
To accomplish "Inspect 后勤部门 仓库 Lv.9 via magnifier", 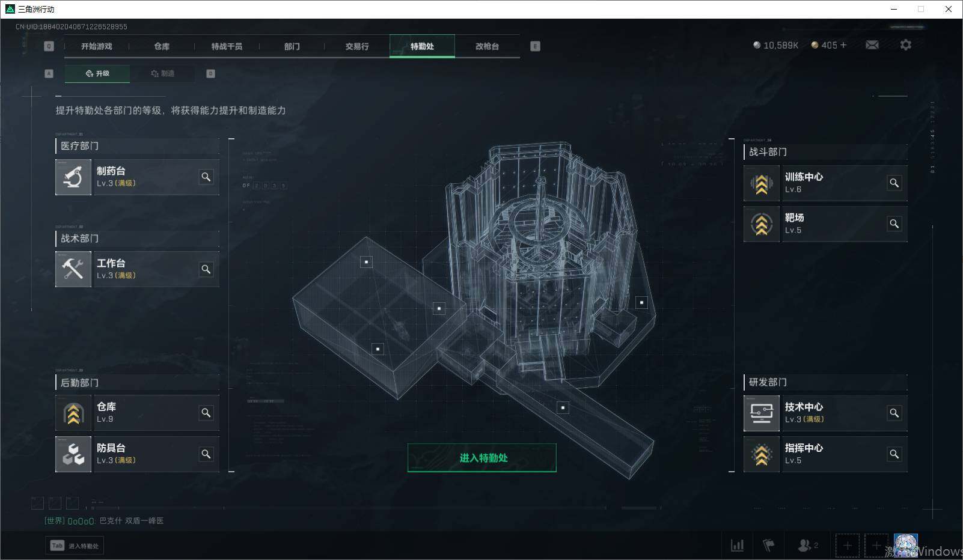I will click(206, 413).
